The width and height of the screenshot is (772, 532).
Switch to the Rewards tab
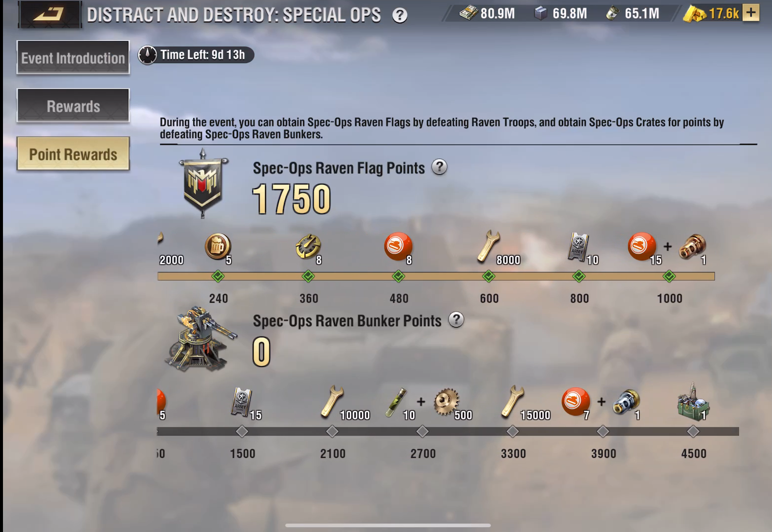coord(73,106)
